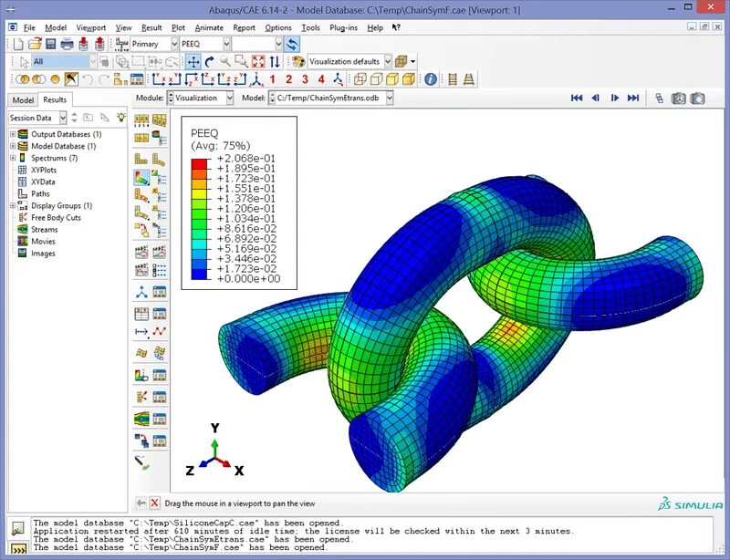Toggle shaded render style
730x560 pixels.
[x=391, y=79]
